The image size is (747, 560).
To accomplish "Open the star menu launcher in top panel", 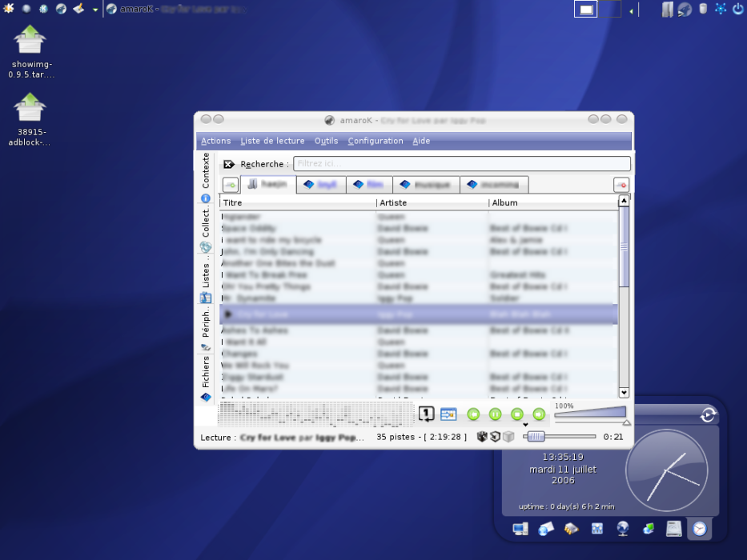I will pyautogui.click(x=9, y=8).
